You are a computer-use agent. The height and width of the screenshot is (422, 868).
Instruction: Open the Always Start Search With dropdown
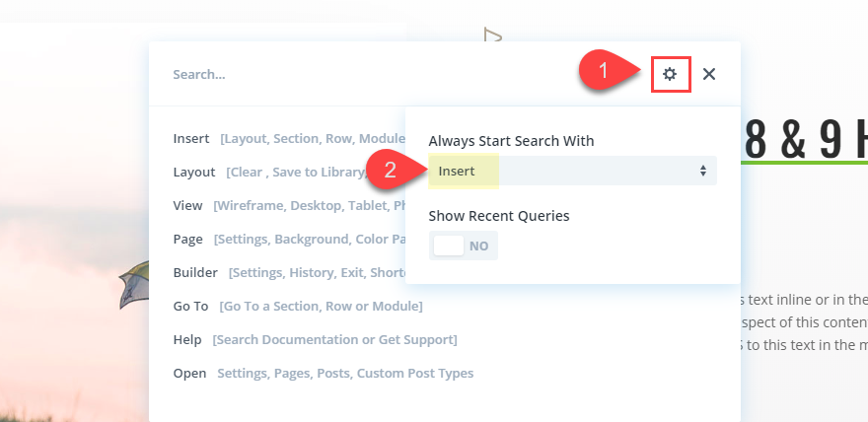[x=572, y=171]
